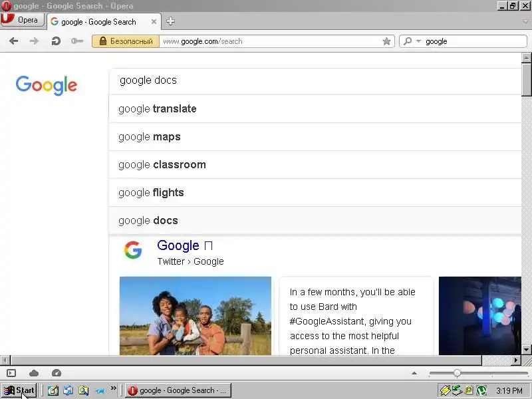Open the dark blue lights tweet thumbnail
This screenshot has height=399, width=532.
[x=479, y=316]
